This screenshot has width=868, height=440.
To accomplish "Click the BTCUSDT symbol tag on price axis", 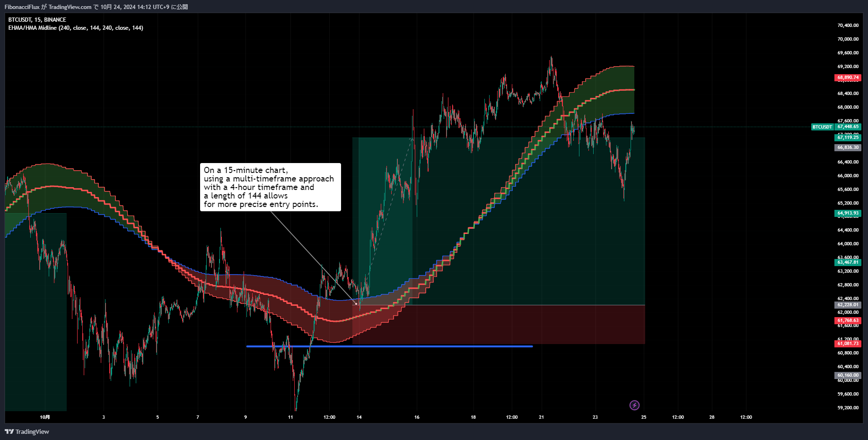I will coord(822,127).
